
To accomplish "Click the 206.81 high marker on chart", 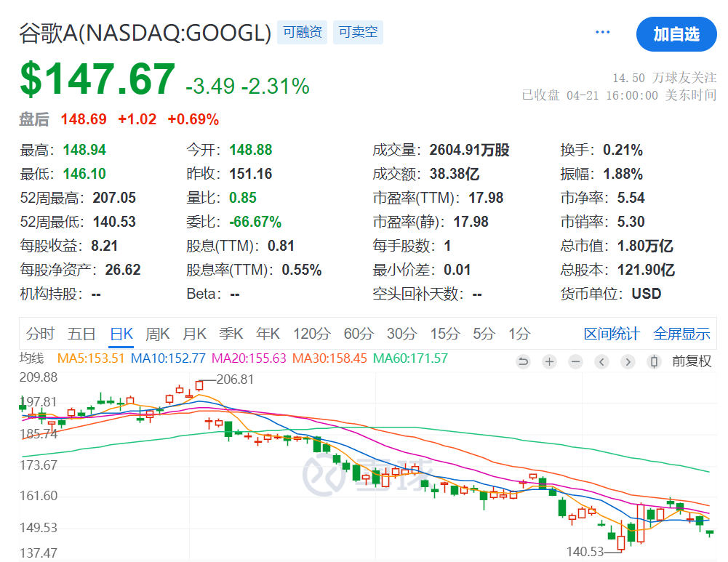I will [x=235, y=380].
